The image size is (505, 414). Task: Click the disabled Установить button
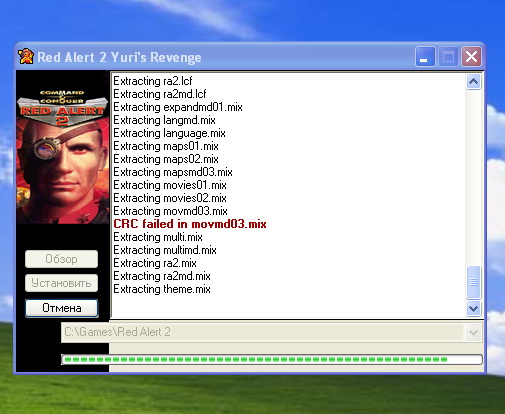pos(61,283)
